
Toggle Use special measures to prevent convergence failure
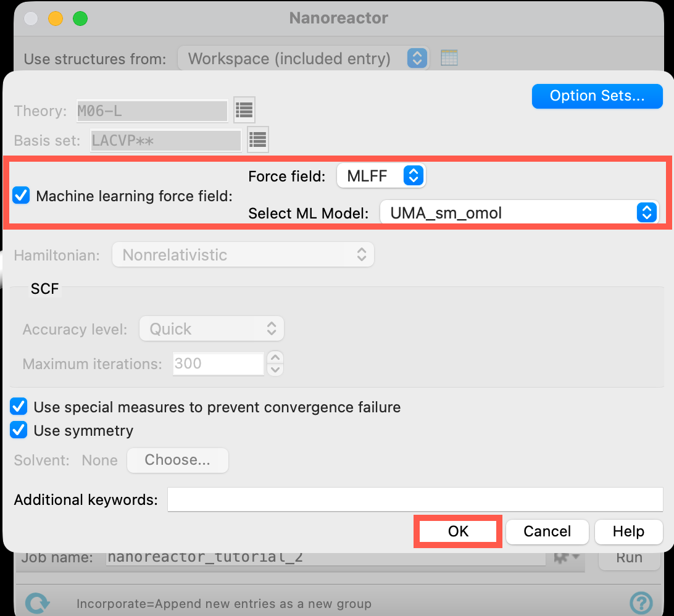(19, 407)
